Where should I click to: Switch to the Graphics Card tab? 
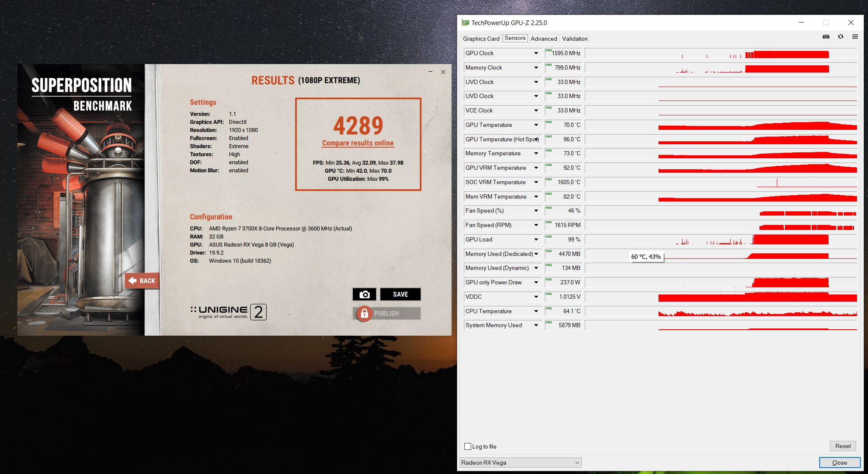pyautogui.click(x=481, y=39)
